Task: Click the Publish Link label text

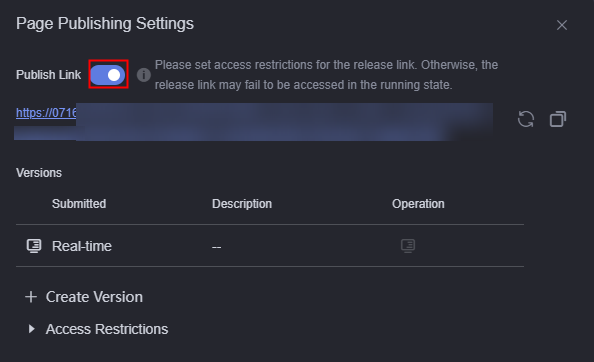Action: pyautogui.click(x=48, y=75)
